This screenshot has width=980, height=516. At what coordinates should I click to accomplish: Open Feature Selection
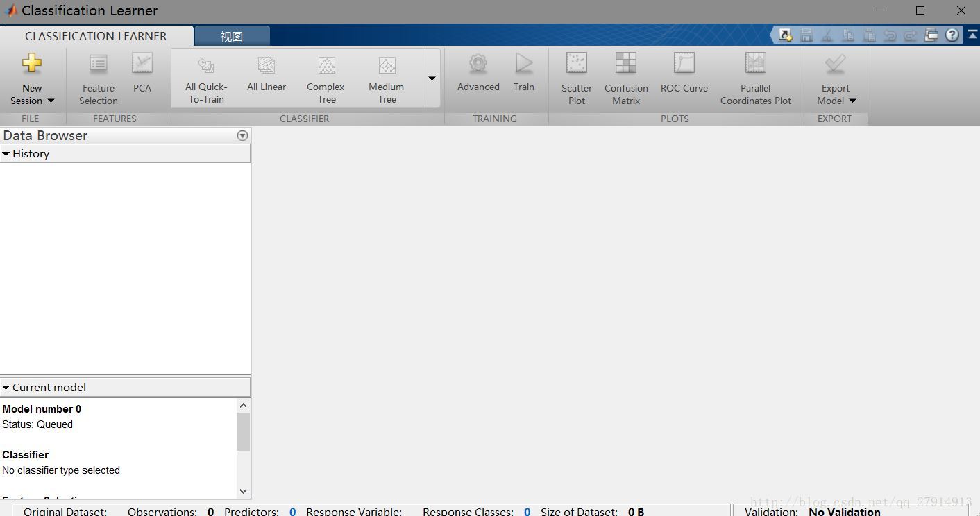(x=99, y=80)
